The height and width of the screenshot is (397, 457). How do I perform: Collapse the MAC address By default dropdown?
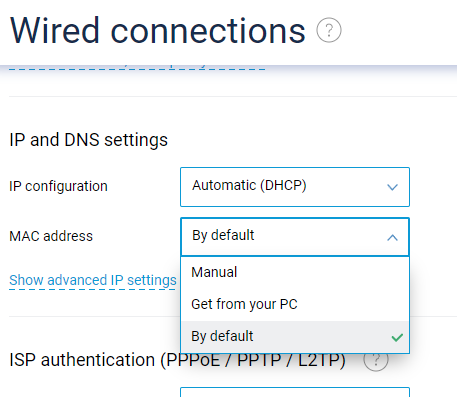click(295, 237)
